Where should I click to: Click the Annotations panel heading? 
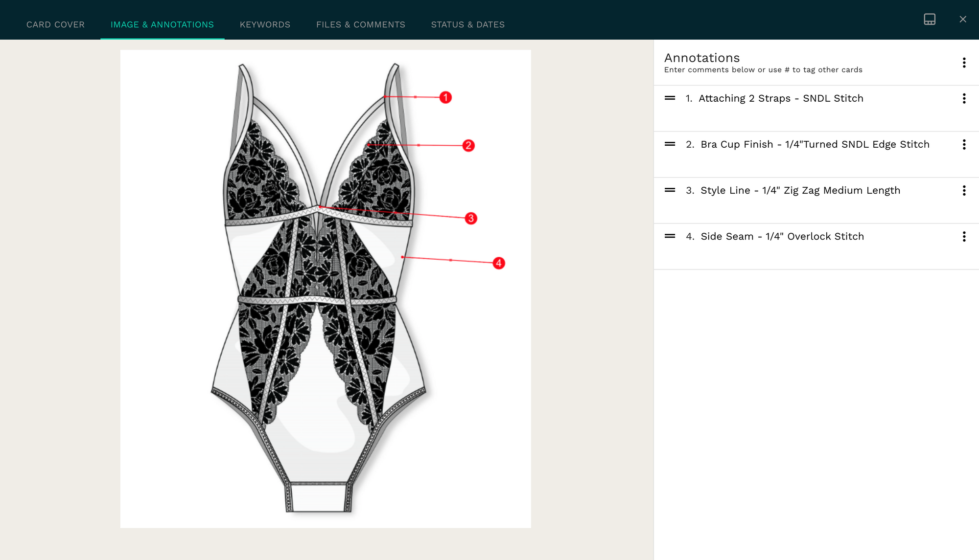pos(702,58)
